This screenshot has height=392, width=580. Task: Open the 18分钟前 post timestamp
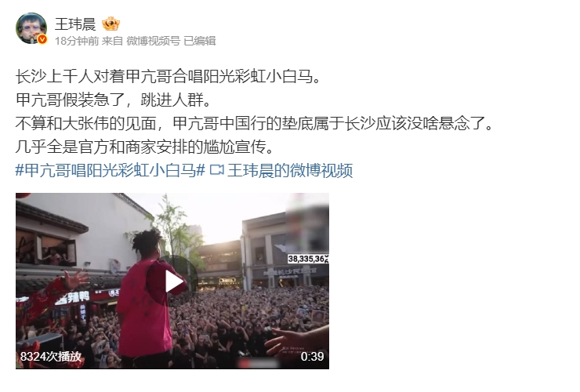tap(77, 41)
